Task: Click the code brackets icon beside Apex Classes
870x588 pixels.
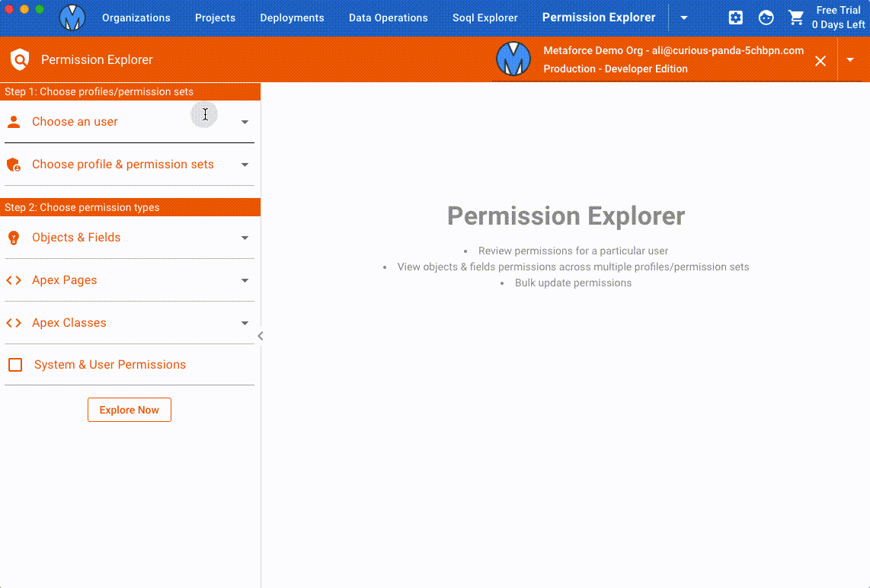Action: click(14, 323)
